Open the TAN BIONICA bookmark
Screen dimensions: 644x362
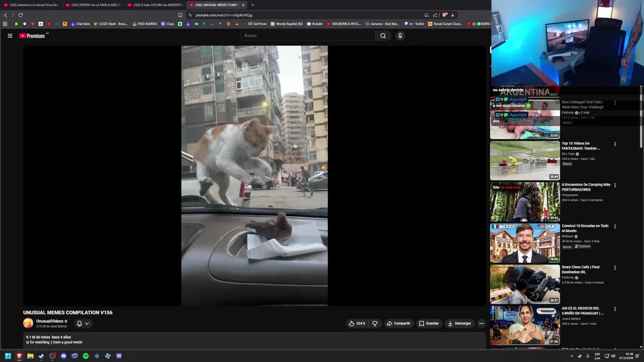(x=344, y=24)
